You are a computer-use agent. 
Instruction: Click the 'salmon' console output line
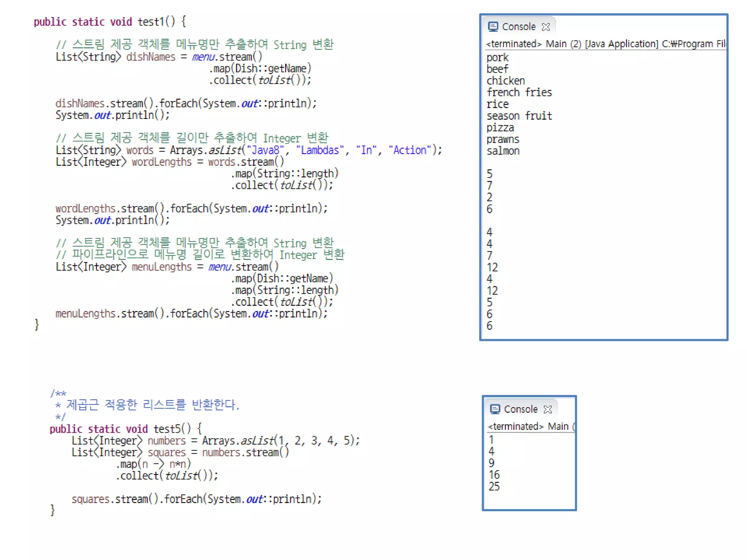(503, 151)
